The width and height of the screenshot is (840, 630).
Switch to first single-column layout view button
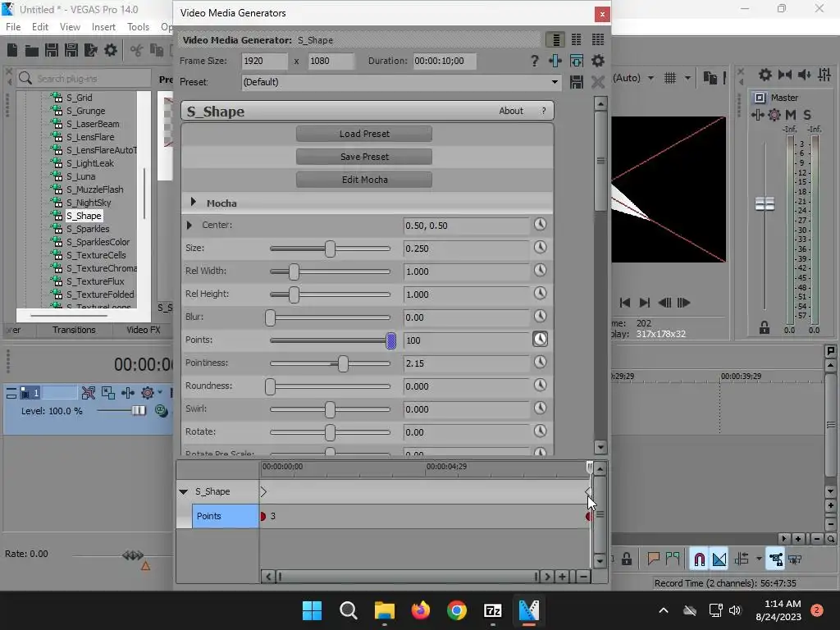point(555,39)
